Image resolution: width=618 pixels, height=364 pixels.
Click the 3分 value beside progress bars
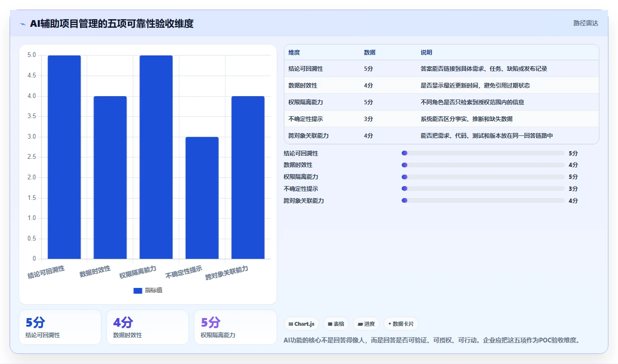(573, 189)
